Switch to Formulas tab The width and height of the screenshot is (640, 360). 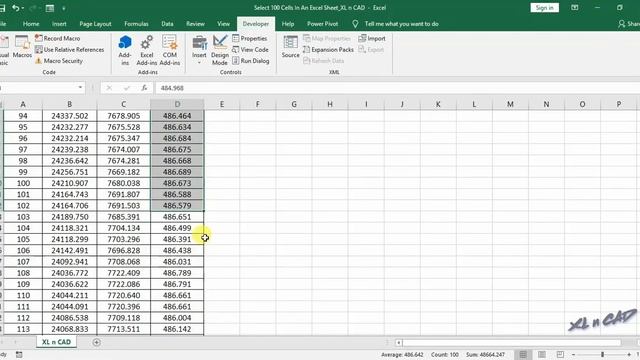(x=136, y=24)
